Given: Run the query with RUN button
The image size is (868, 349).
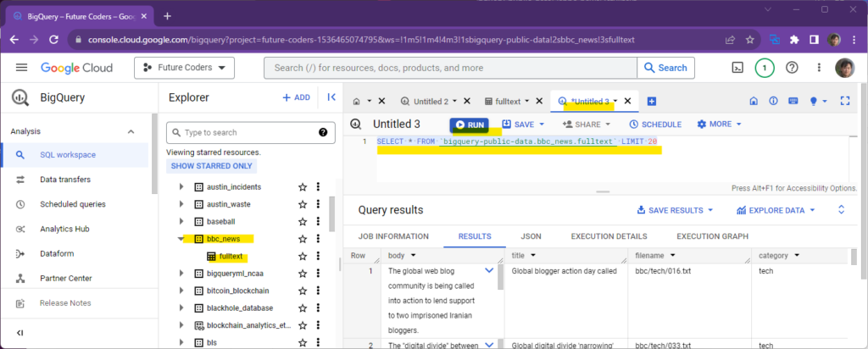Looking at the screenshot, I should [x=470, y=125].
